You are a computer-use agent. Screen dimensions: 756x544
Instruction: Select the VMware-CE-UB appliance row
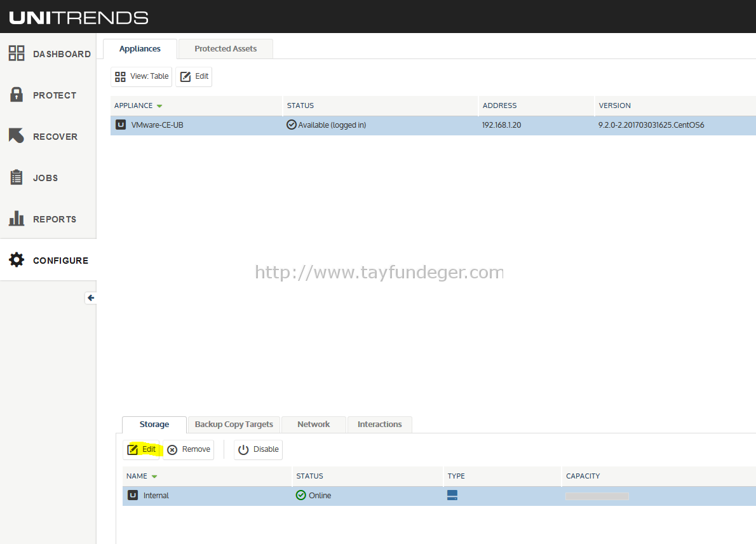(433, 125)
